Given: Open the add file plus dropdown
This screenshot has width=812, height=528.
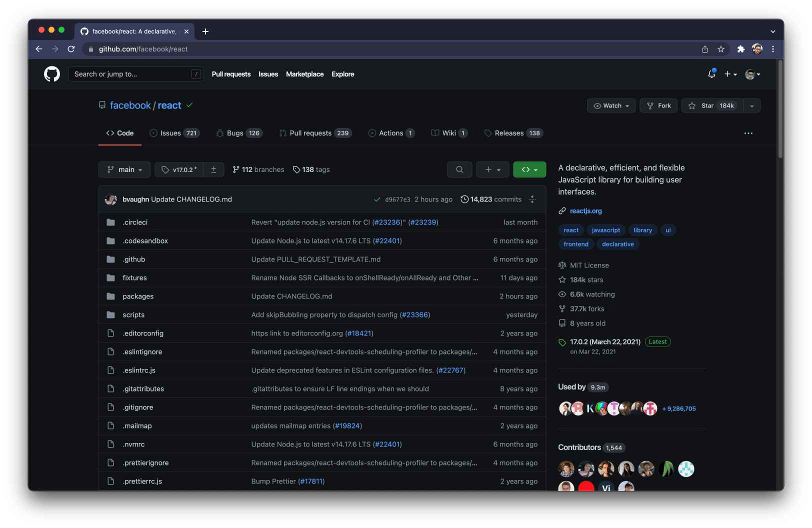Looking at the screenshot, I should 492,169.
